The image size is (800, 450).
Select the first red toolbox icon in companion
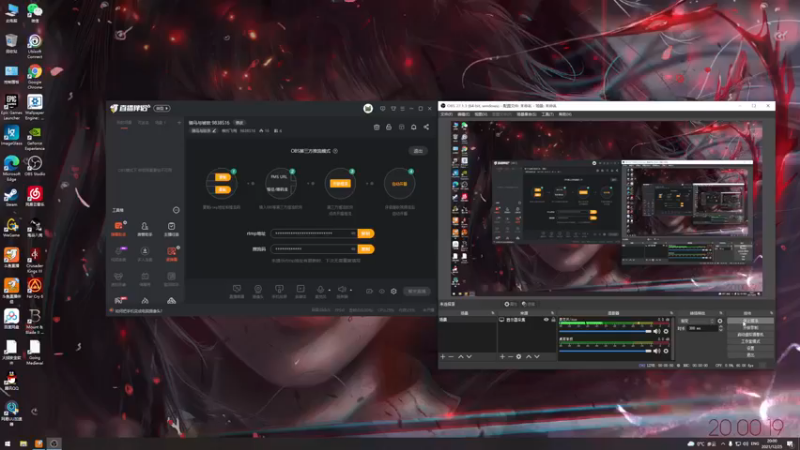[118, 226]
